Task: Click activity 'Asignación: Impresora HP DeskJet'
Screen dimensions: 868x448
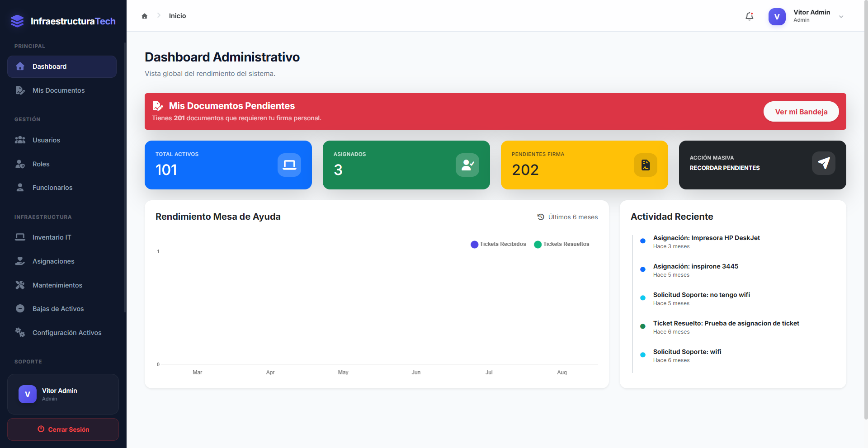Action: (x=706, y=238)
